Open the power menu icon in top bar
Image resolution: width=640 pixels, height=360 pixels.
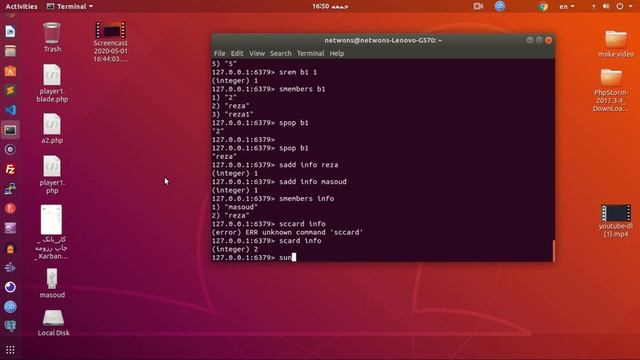click(620, 6)
